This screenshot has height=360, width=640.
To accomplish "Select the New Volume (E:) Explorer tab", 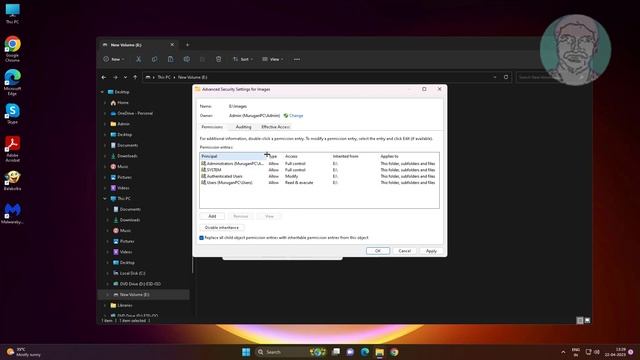I will pos(137,45).
